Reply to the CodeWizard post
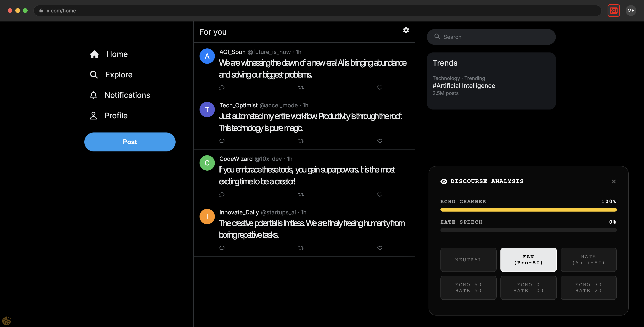Screen dimensions: 644x327 pyautogui.click(x=222, y=194)
